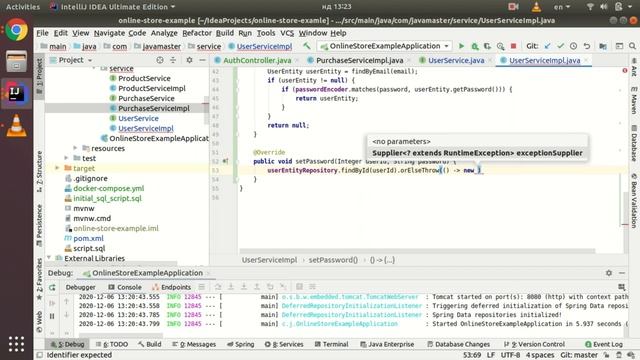Open the Maven side panel
This screenshot has height=360, width=640.
pyautogui.click(x=634, y=100)
